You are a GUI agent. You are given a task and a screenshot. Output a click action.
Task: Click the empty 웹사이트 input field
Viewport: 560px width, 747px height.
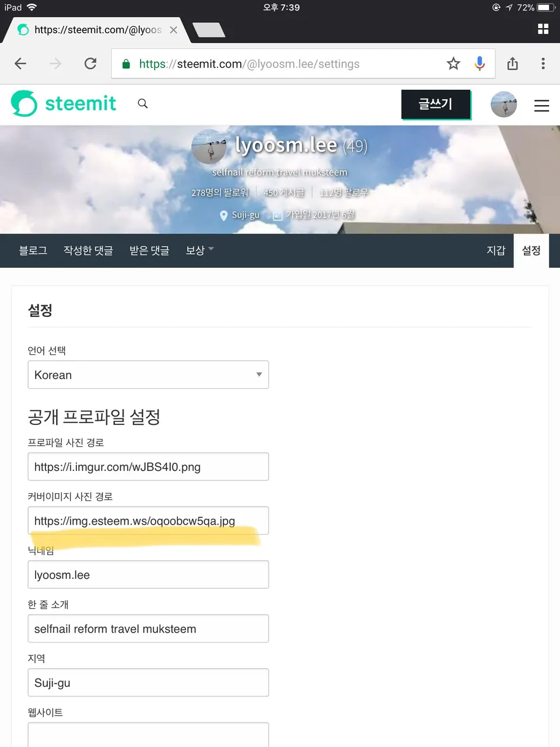(x=148, y=735)
